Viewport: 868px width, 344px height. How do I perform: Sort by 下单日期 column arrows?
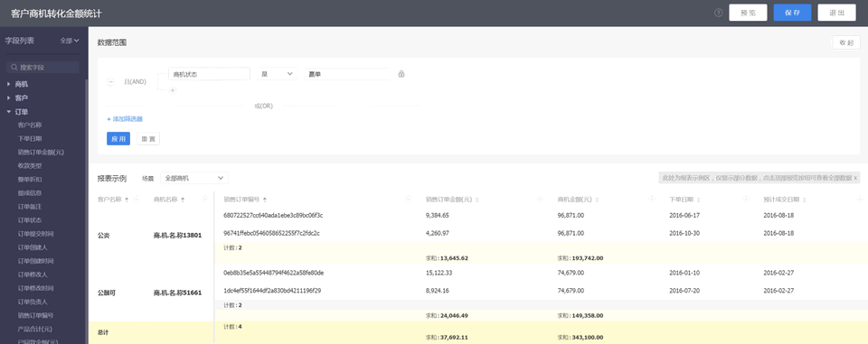(699, 200)
